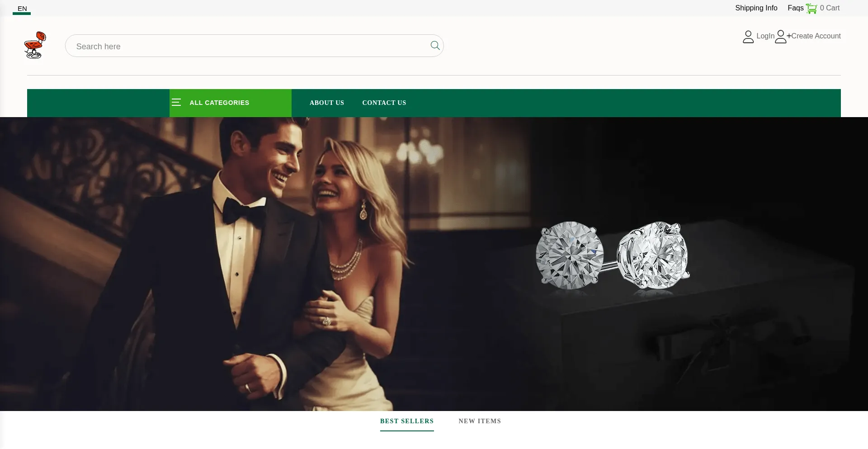The height and width of the screenshot is (449, 868).
Task: Click the LogIn text link
Action: coord(765,36)
